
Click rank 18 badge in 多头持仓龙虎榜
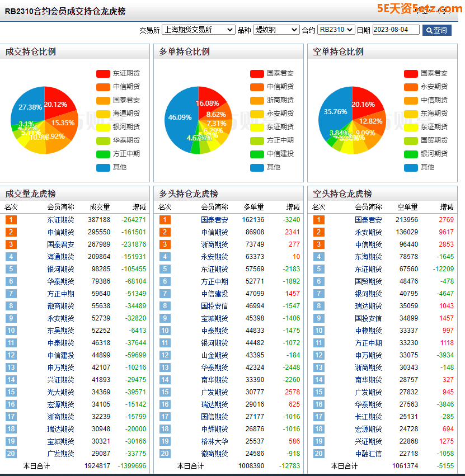(x=165, y=429)
